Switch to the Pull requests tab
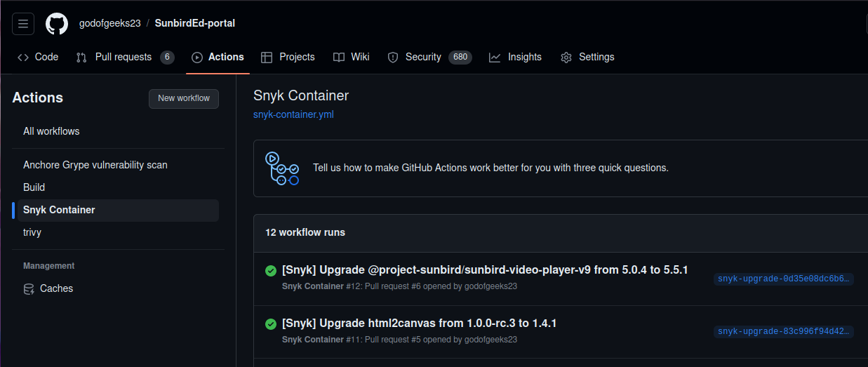This screenshot has width=868, height=367. [x=124, y=57]
